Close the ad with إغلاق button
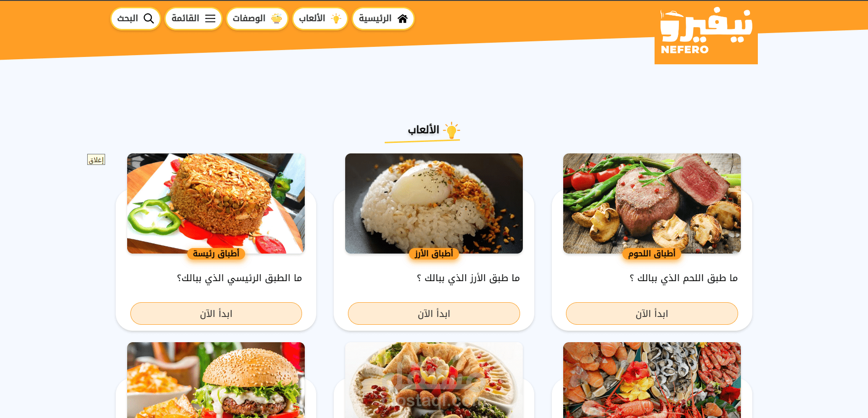868x418 pixels. (96, 159)
